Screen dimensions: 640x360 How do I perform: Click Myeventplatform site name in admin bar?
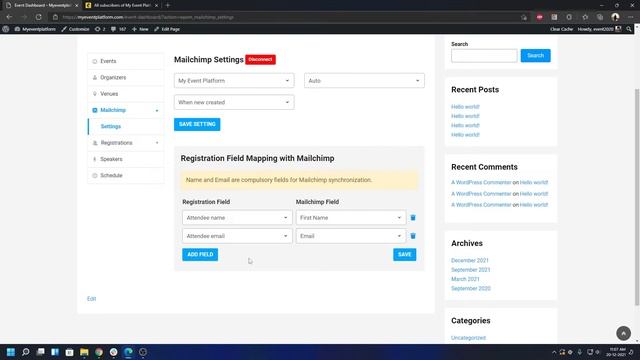[x=35, y=29]
